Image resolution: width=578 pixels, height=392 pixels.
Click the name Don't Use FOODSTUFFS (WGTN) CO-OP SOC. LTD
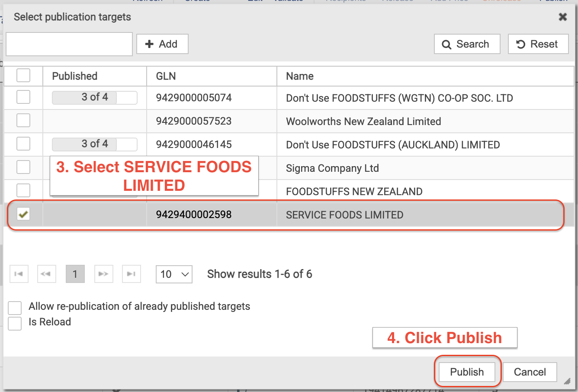pyautogui.click(x=399, y=98)
